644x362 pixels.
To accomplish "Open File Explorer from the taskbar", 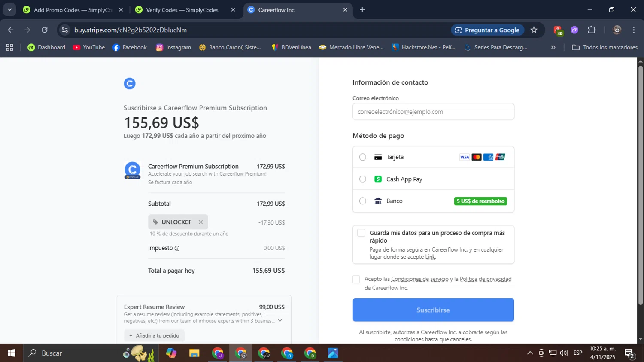I will click(194, 353).
